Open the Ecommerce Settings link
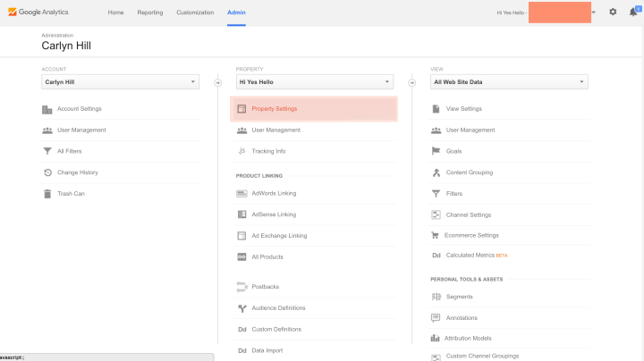Viewport: 644px width, 361px height. [471, 236]
